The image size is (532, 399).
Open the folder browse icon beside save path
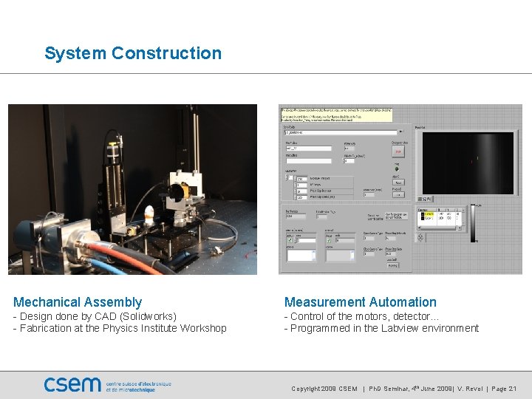pyautogui.click(x=401, y=132)
